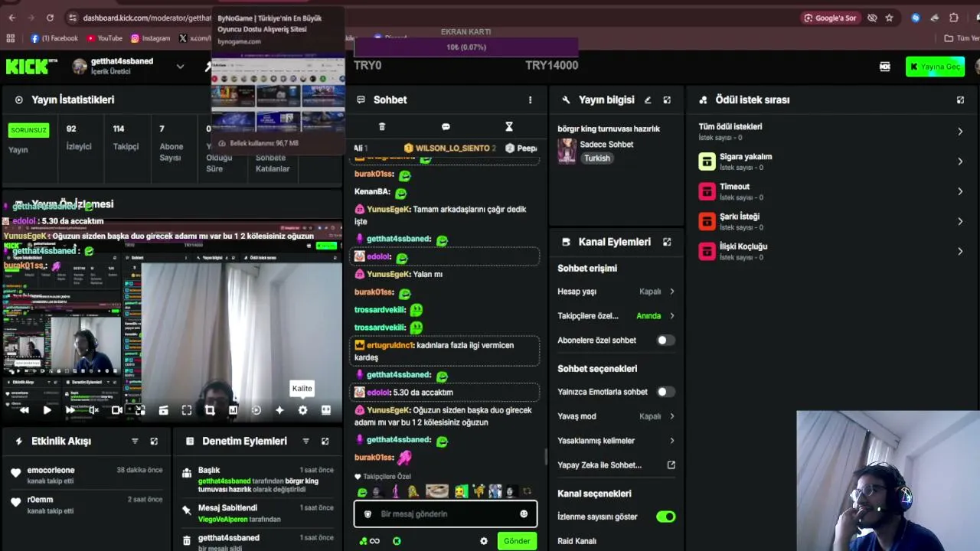The width and height of the screenshot is (980, 551).
Task: Edit stream info with the pencil icon
Action: pos(648,99)
